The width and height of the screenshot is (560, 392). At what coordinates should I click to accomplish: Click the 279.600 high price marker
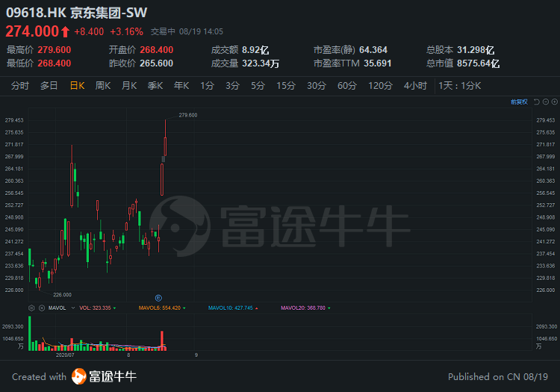[188, 115]
